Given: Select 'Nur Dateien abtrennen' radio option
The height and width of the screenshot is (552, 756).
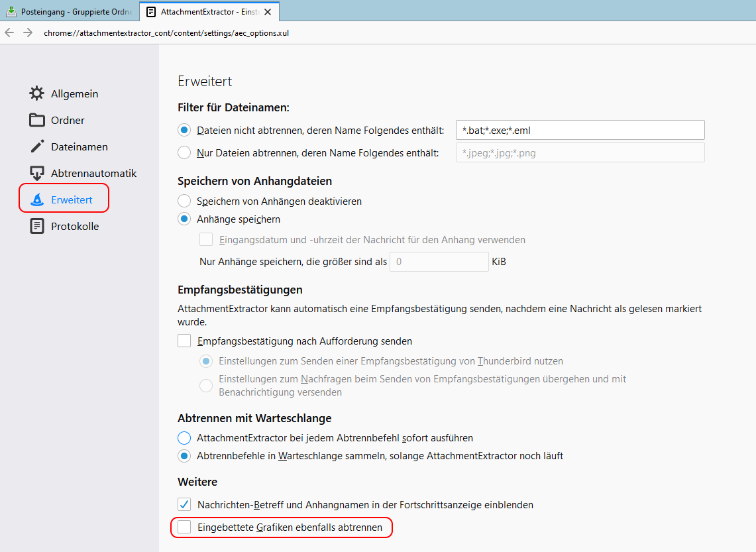Looking at the screenshot, I should click(184, 153).
